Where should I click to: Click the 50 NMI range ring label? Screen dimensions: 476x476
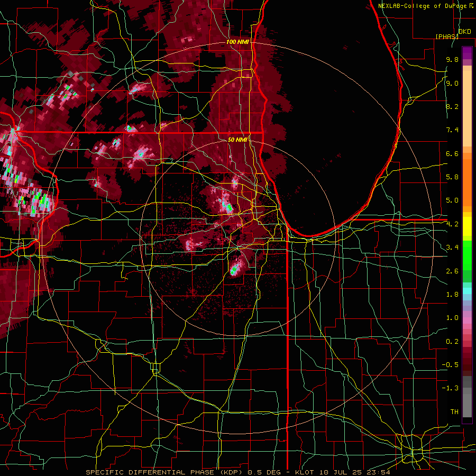point(237,140)
